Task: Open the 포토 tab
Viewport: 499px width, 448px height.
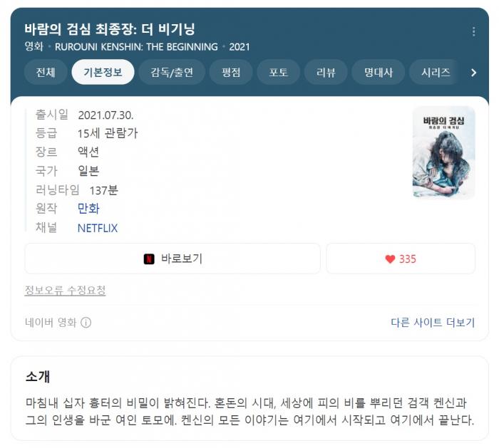Action: (279, 72)
